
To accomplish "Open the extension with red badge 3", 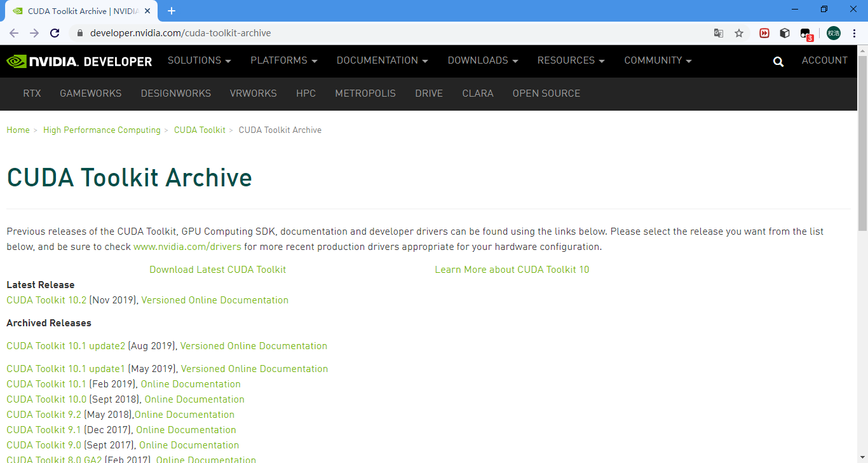I will (806, 34).
